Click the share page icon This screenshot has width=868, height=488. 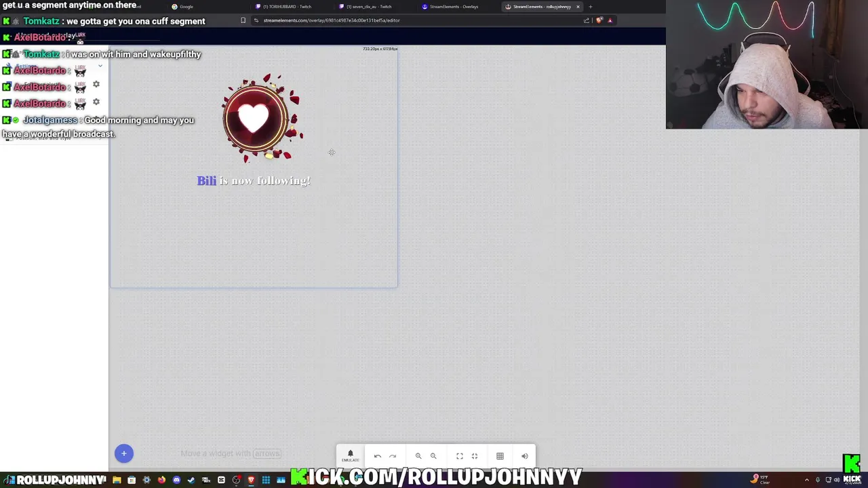coord(587,20)
